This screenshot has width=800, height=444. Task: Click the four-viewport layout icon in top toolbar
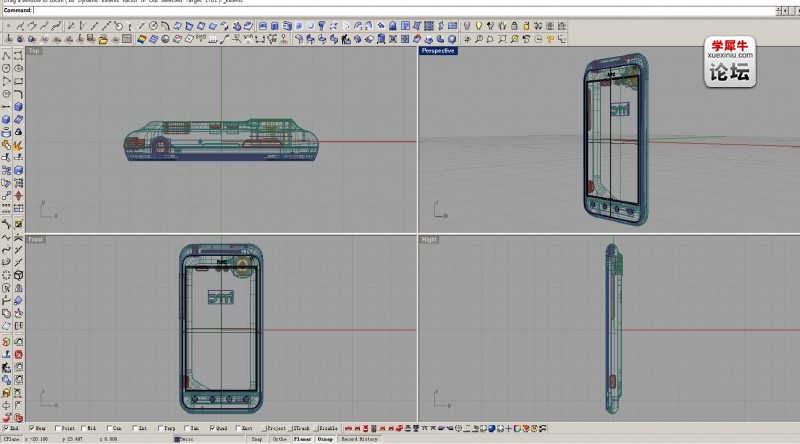(452, 26)
